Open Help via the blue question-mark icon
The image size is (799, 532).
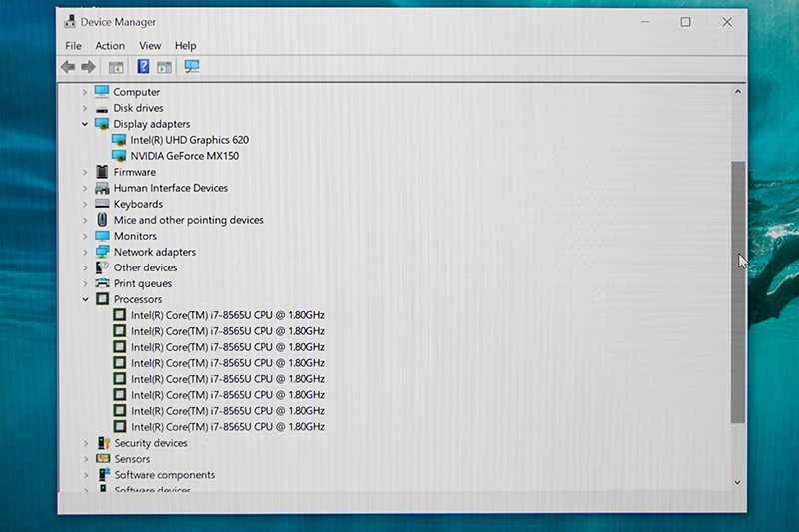point(143,66)
